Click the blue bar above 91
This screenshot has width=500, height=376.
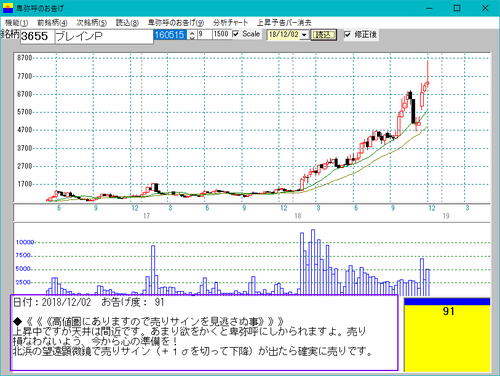coord(447,302)
